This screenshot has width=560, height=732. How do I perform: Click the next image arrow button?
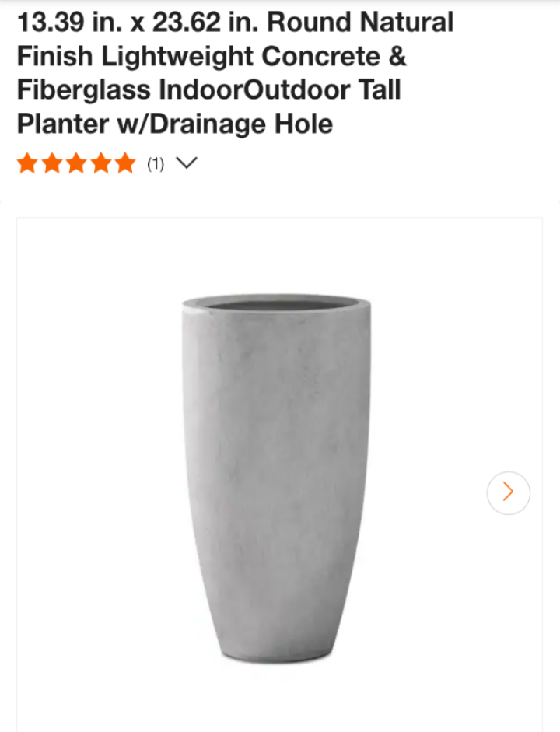[508, 493]
